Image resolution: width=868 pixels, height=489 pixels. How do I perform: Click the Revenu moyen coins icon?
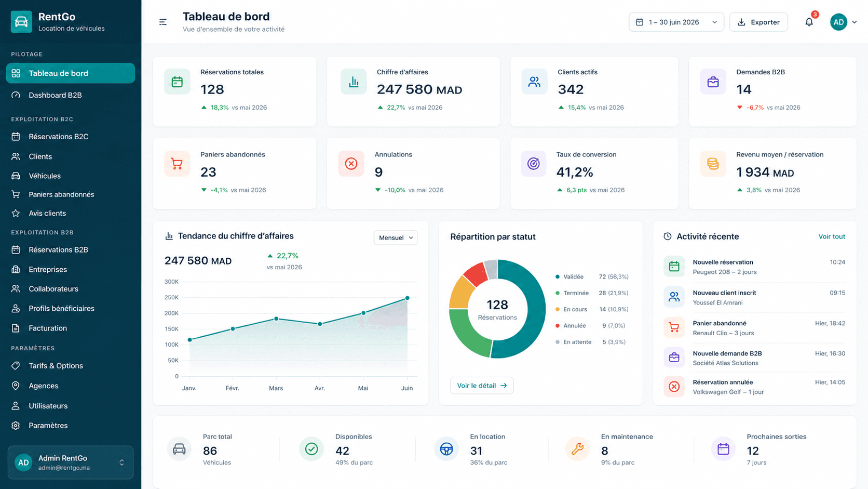click(x=713, y=164)
